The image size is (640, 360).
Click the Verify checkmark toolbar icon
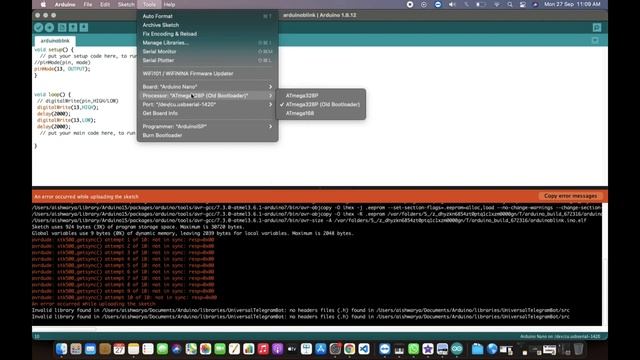point(38,27)
